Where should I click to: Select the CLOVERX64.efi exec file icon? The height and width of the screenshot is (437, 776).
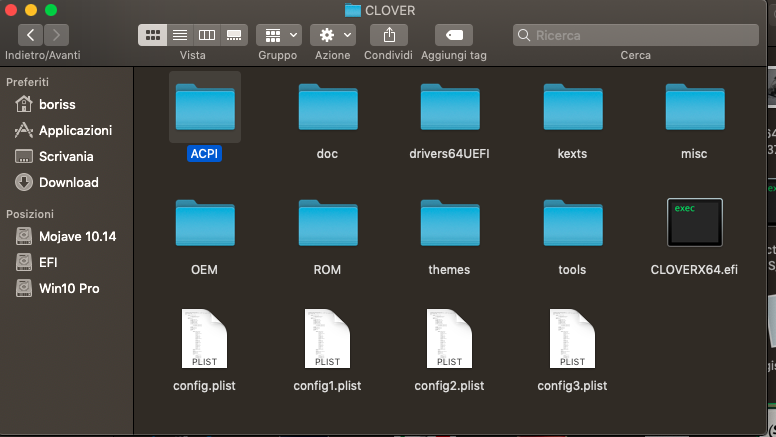[x=695, y=222]
